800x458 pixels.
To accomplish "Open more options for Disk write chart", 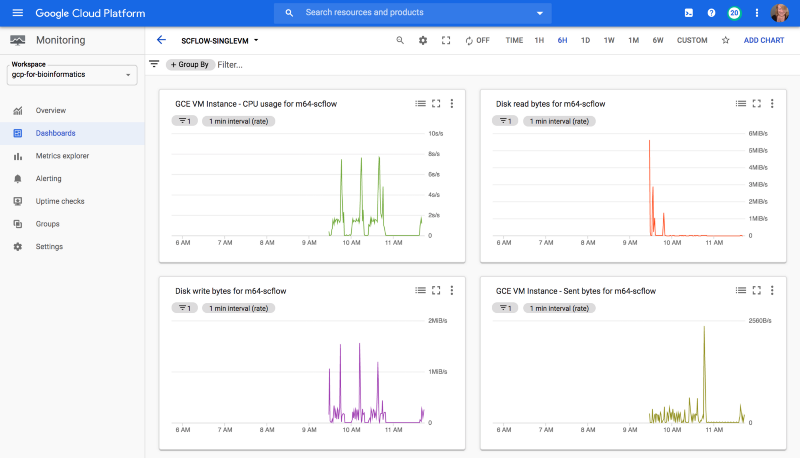I will coord(452,291).
